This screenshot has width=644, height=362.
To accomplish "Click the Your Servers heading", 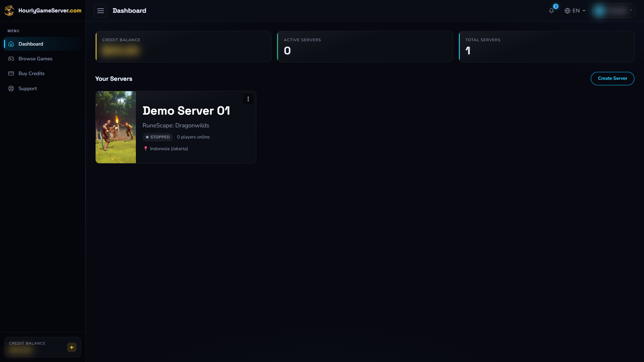I will point(114,79).
